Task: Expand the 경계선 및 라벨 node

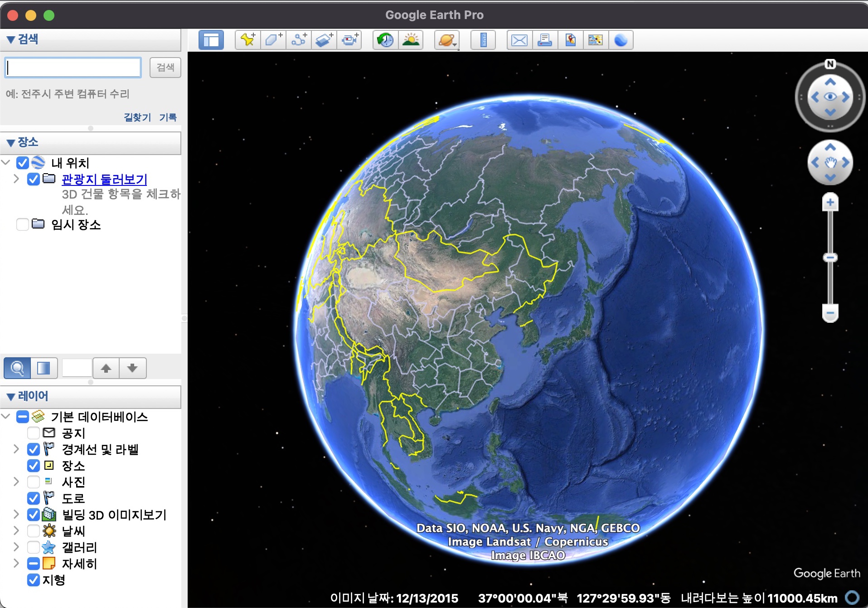Action: click(x=16, y=449)
